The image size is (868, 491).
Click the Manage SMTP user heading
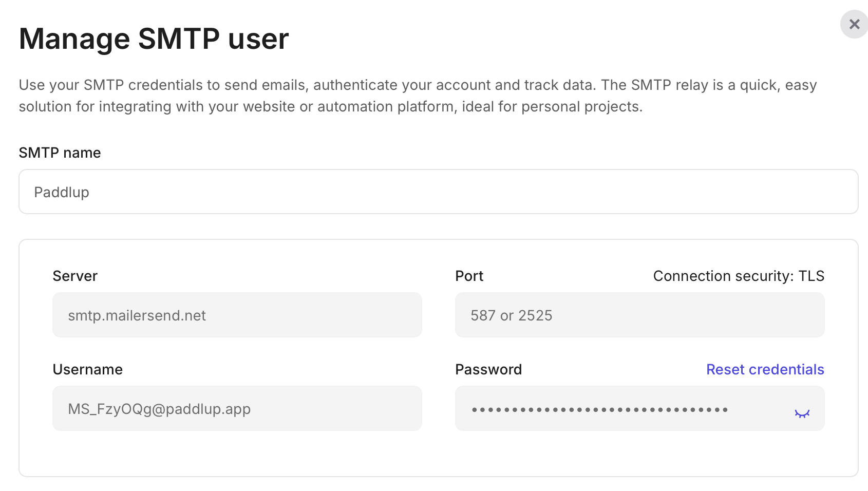pyautogui.click(x=154, y=39)
